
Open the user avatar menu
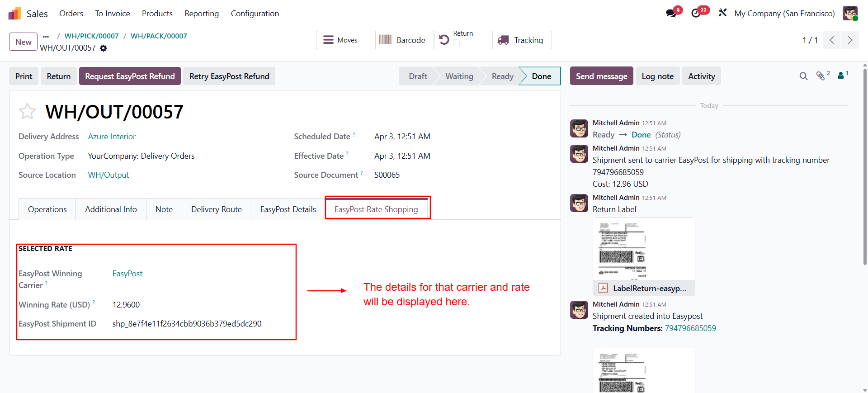pos(850,13)
